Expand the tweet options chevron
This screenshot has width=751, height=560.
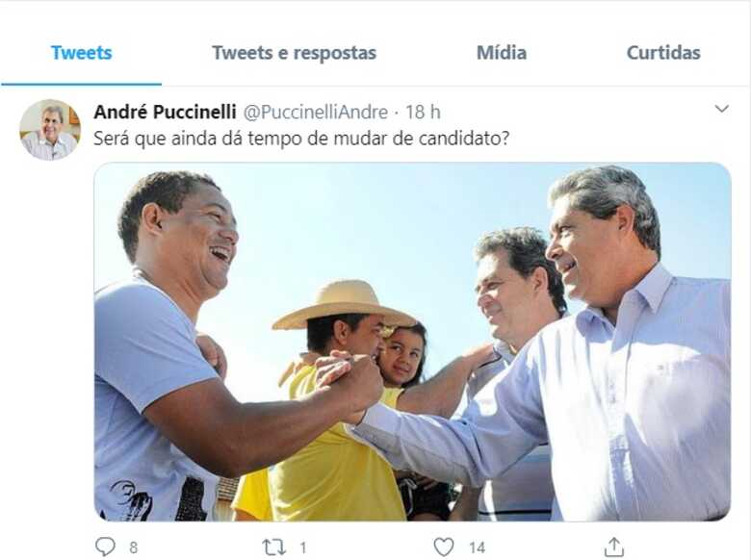(x=722, y=109)
